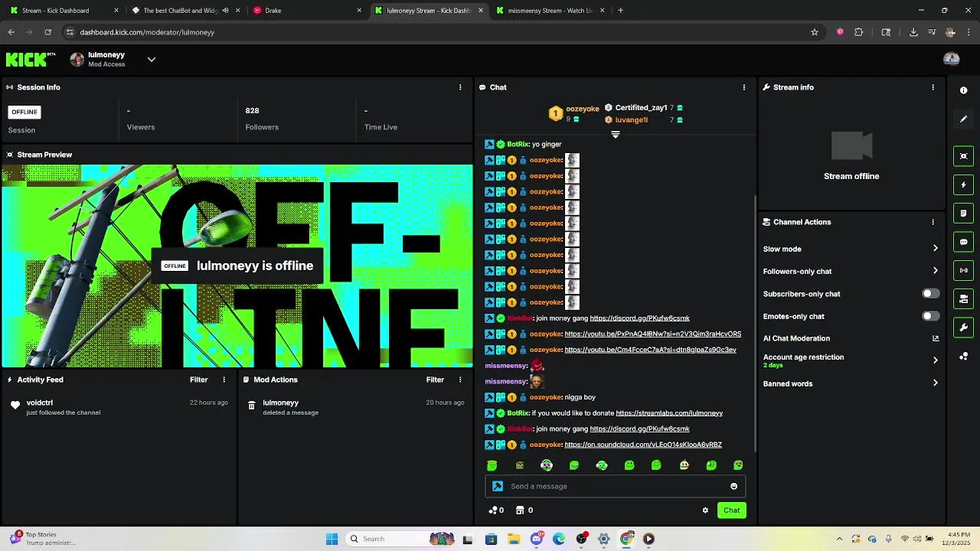Open browser downloads icon in toolbar
The height and width of the screenshot is (551, 980).
click(x=913, y=32)
